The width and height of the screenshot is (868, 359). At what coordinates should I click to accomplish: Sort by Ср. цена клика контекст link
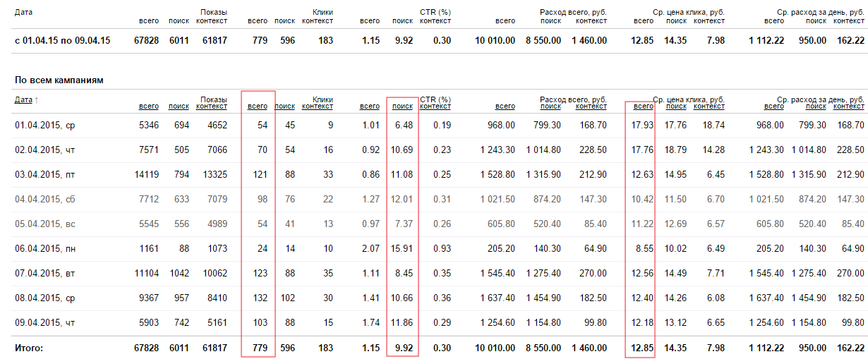click(x=709, y=107)
